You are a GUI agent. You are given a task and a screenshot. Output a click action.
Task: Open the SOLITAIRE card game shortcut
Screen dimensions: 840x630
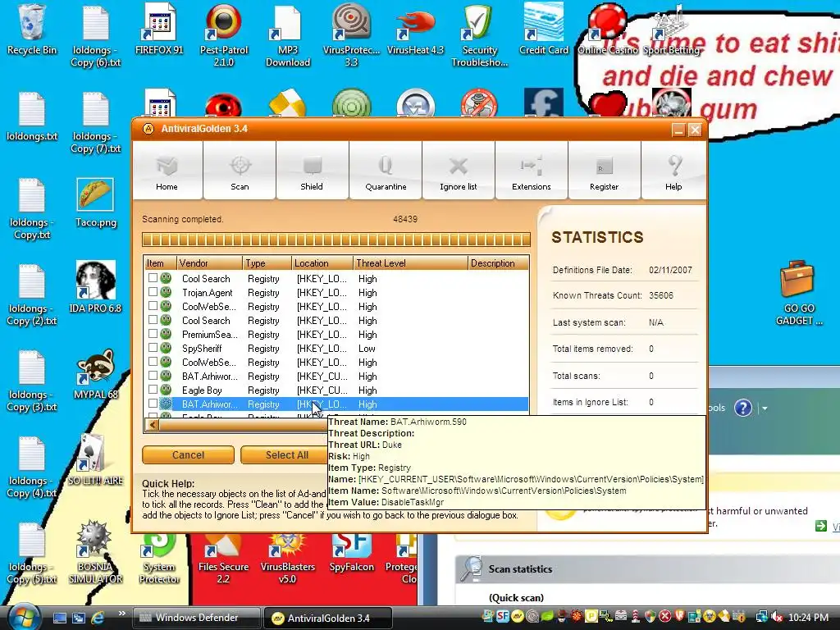pos(95,459)
